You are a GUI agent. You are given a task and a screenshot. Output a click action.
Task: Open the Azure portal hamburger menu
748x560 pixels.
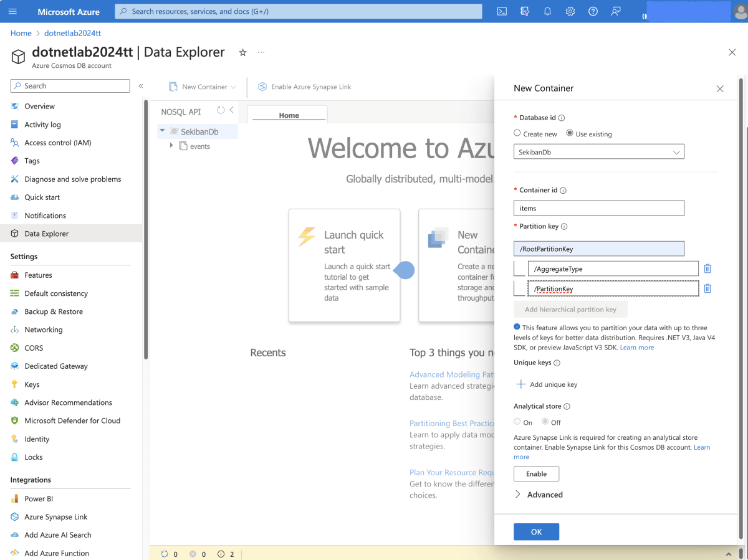13,12
